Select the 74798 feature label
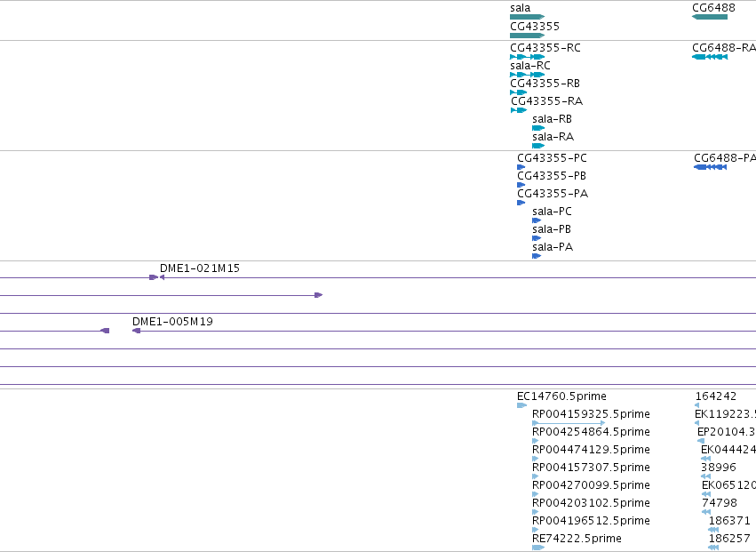This screenshot has width=756, height=552. pyautogui.click(x=720, y=504)
